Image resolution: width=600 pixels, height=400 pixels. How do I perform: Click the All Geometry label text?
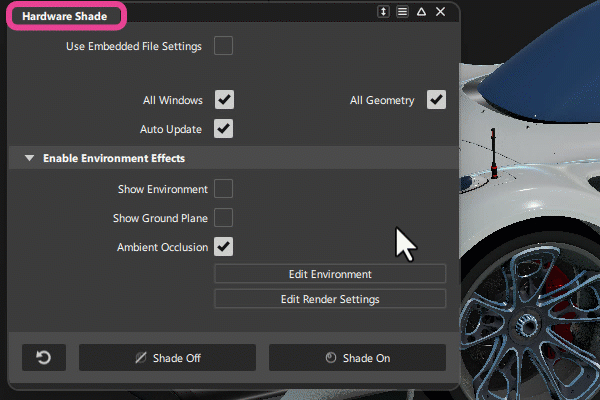tap(382, 100)
